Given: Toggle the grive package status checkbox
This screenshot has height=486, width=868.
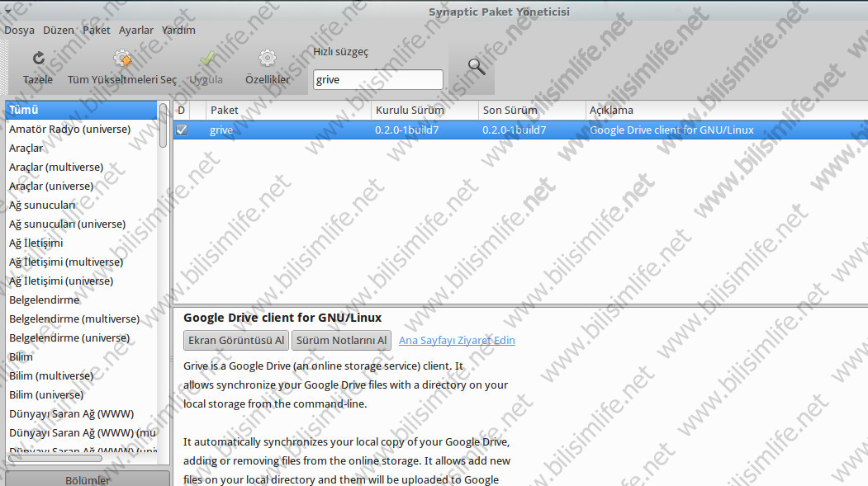Looking at the screenshot, I should coord(182,130).
